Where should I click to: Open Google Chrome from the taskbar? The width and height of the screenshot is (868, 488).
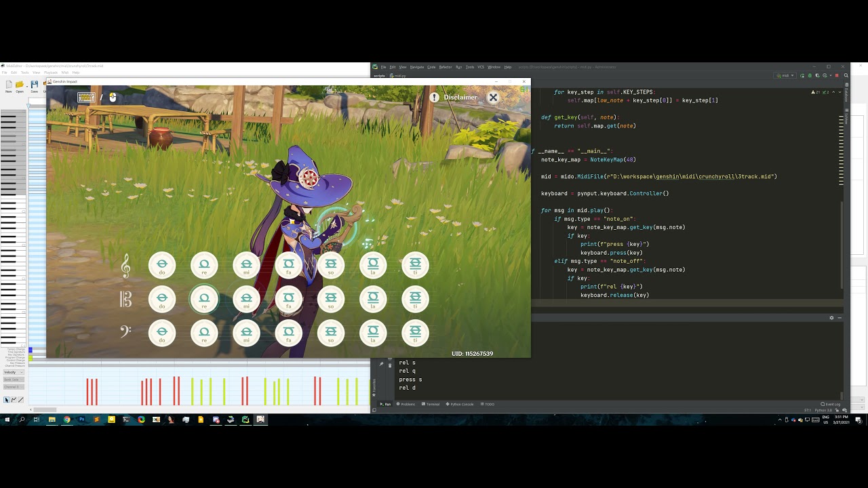tap(66, 420)
